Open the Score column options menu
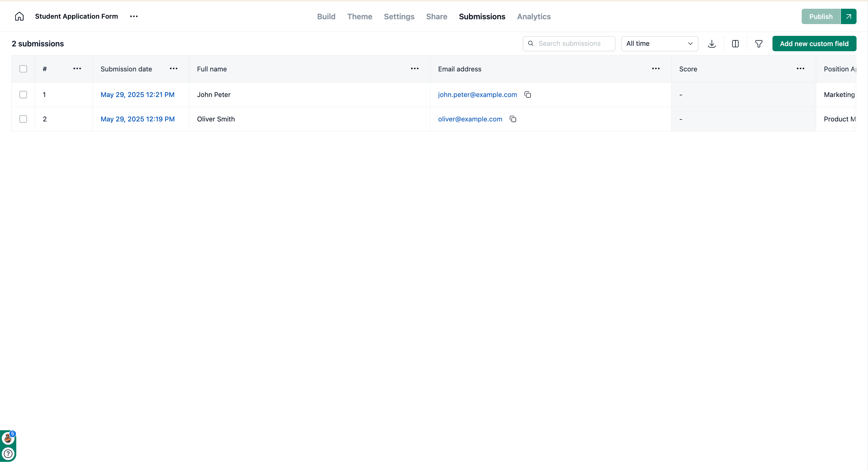Image resolution: width=868 pixels, height=470 pixels. pyautogui.click(x=800, y=69)
